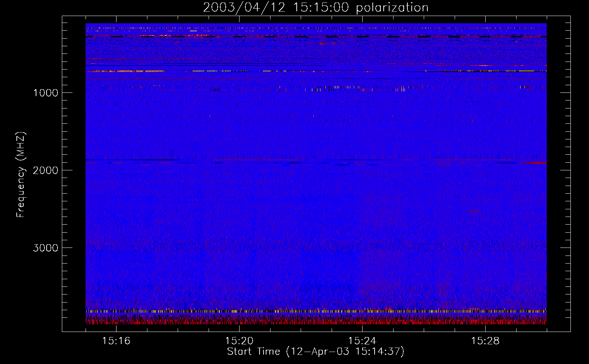Screen dimensions: 589x364
Task: Click the 3000 frequency tick label
Action: 46,248
